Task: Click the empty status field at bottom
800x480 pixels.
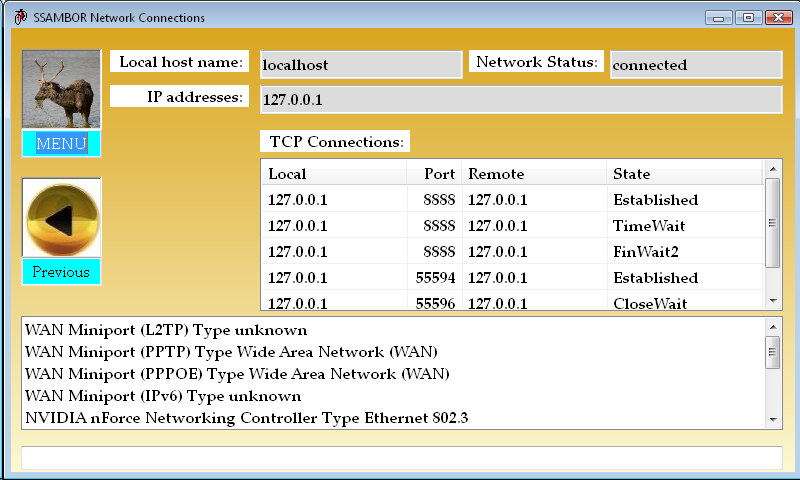Action: point(401,457)
